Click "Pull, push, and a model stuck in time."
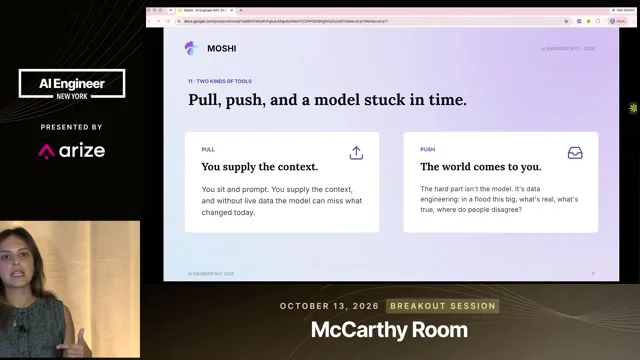This screenshot has width=640, height=360. pos(327,100)
